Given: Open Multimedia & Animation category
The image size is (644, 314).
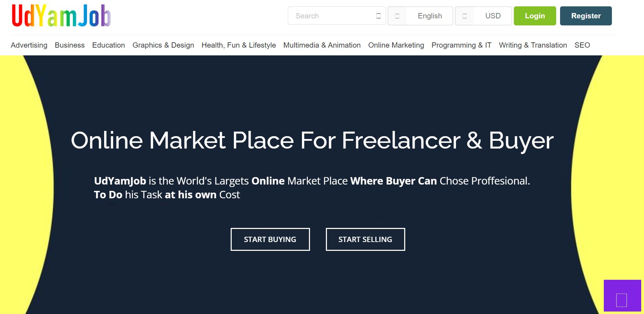Looking at the screenshot, I should [x=322, y=45].
